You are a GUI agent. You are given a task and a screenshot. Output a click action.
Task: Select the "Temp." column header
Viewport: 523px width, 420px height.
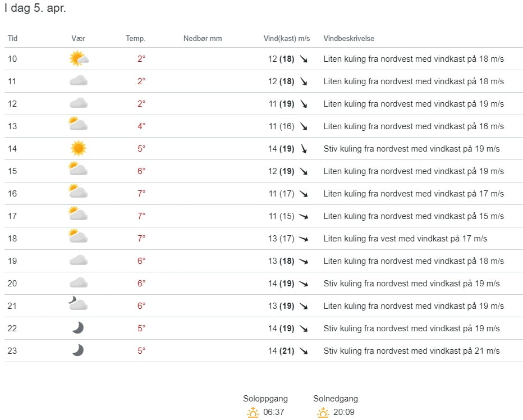click(135, 39)
